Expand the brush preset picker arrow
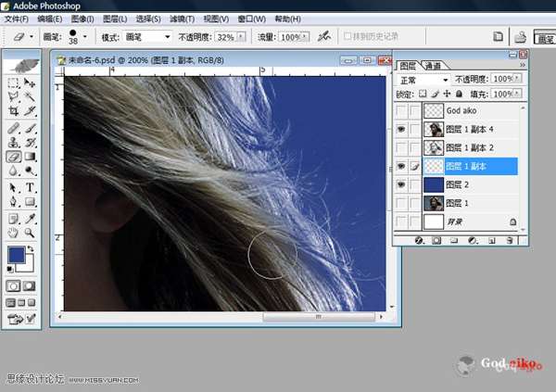The width and height of the screenshot is (556, 392). click(x=82, y=36)
